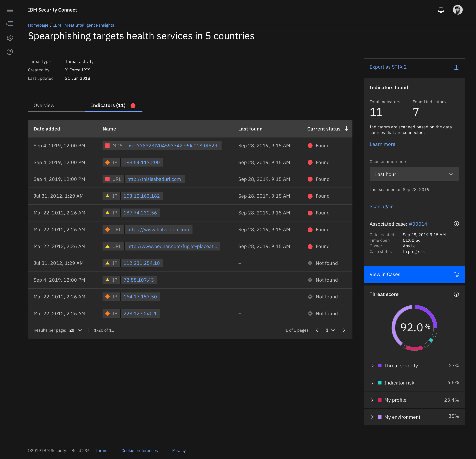Open settings gear in left sidebar
Viewport: 476px width, 459px height.
pos(10,38)
